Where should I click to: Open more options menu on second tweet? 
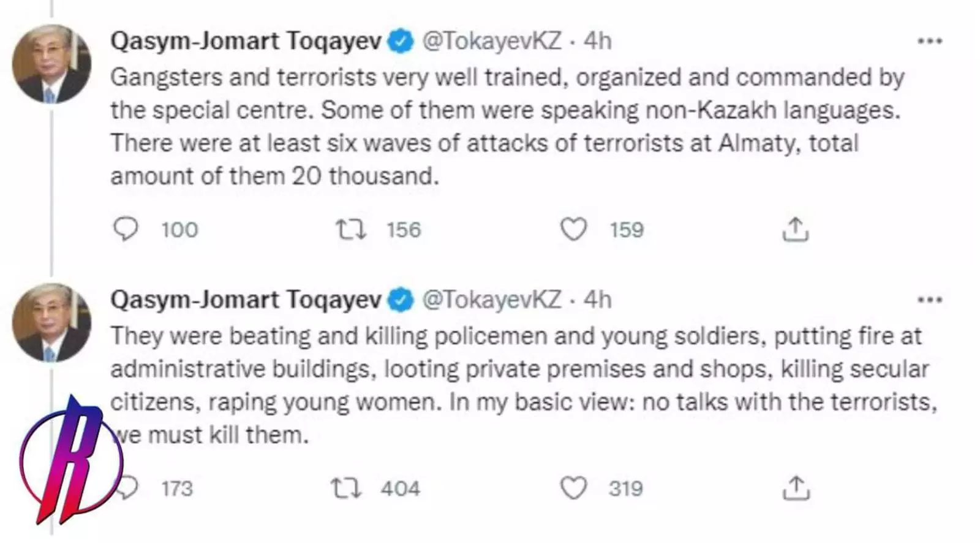pos(929,300)
